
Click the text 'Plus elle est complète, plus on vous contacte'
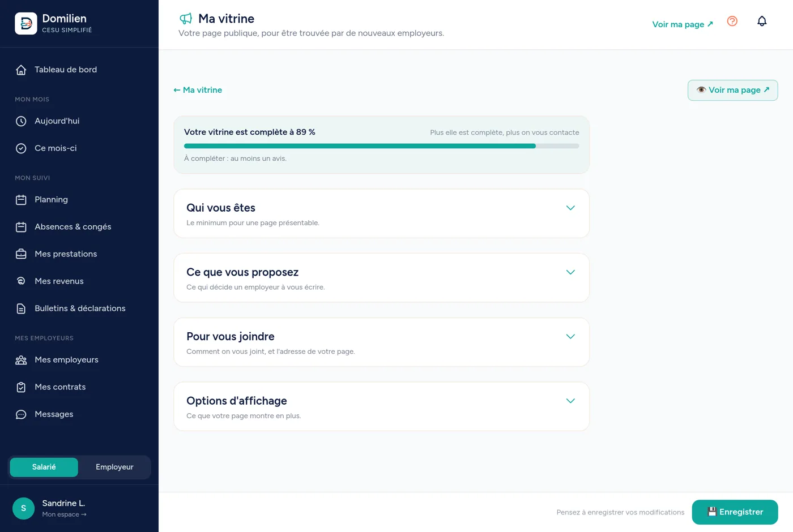tap(504, 132)
